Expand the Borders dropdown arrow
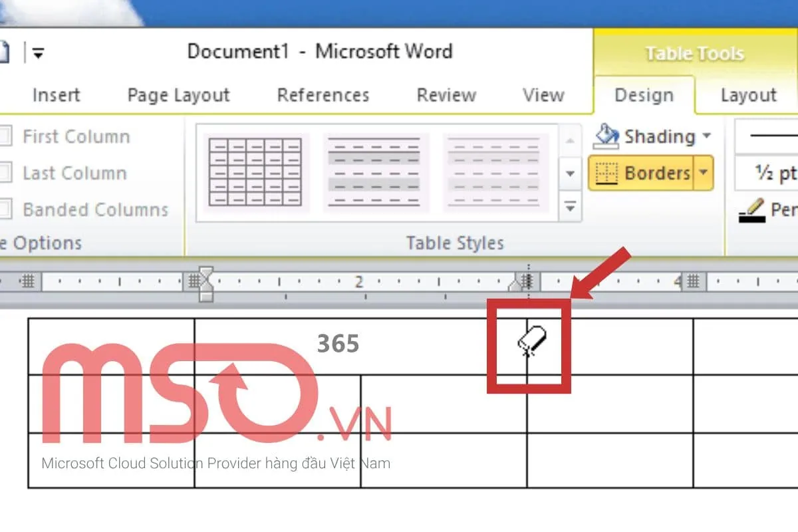This screenshot has height=532, width=798. [704, 174]
